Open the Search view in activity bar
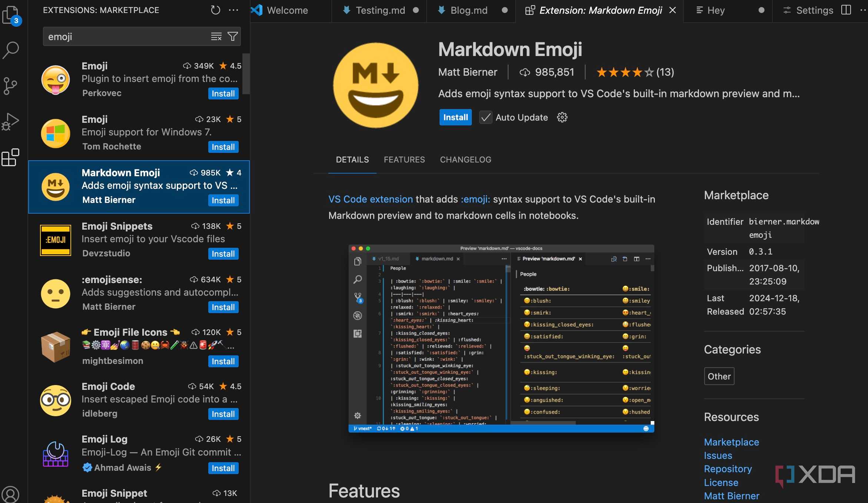The height and width of the screenshot is (503, 868). [x=11, y=50]
